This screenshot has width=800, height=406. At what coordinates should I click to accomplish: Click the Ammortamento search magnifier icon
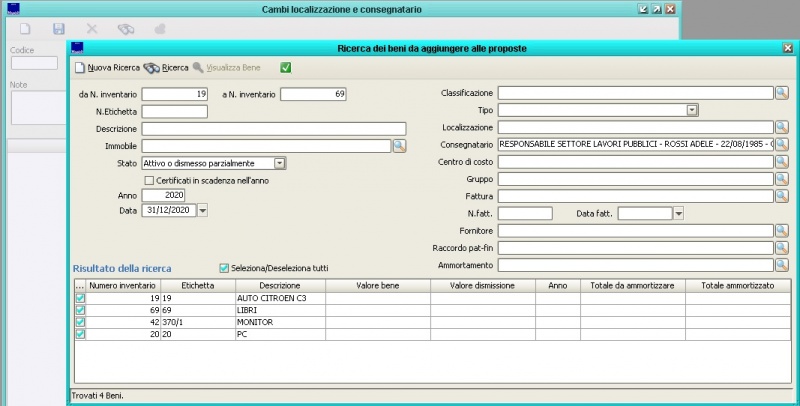781,265
